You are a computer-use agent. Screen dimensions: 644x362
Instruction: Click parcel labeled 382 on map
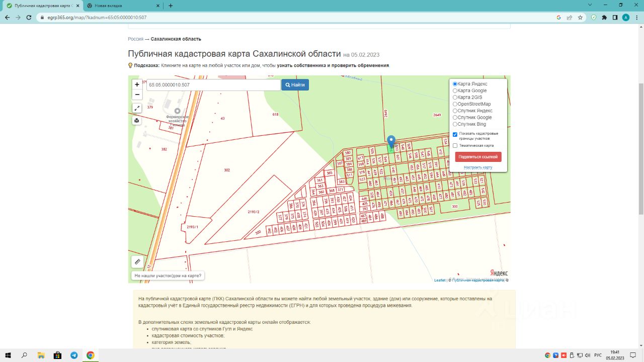point(164,149)
